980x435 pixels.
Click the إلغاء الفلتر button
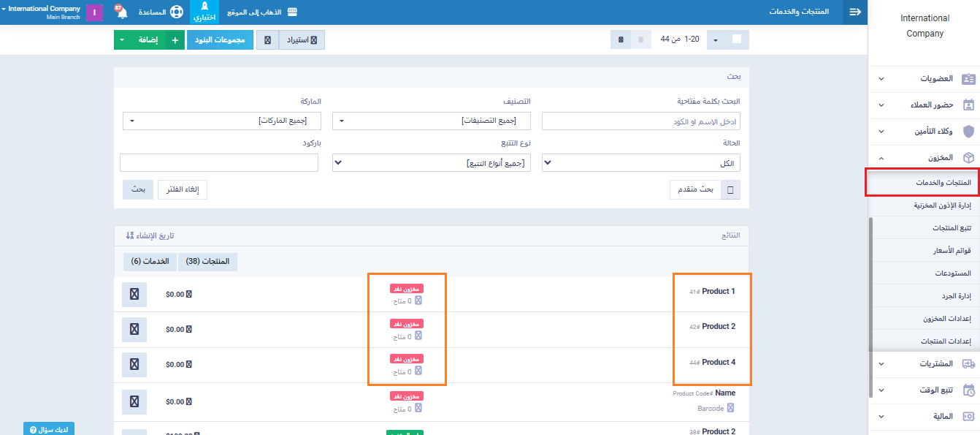click(x=183, y=190)
